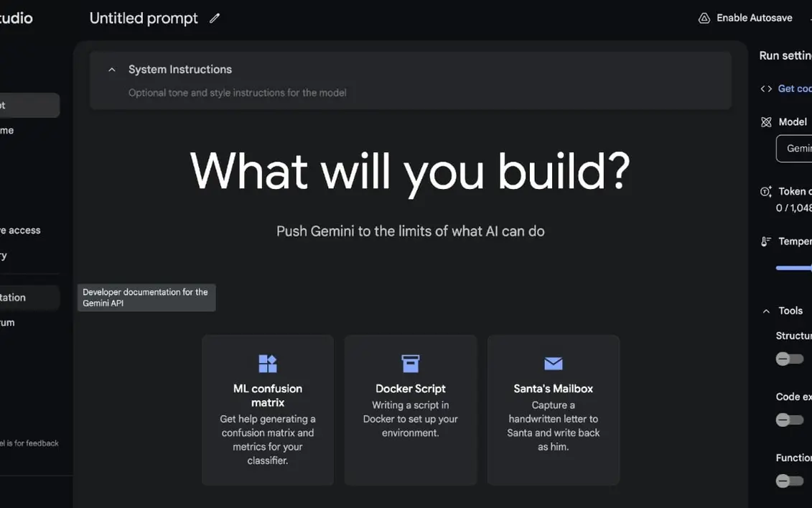Toggle the Structured output switch

[x=789, y=359]
